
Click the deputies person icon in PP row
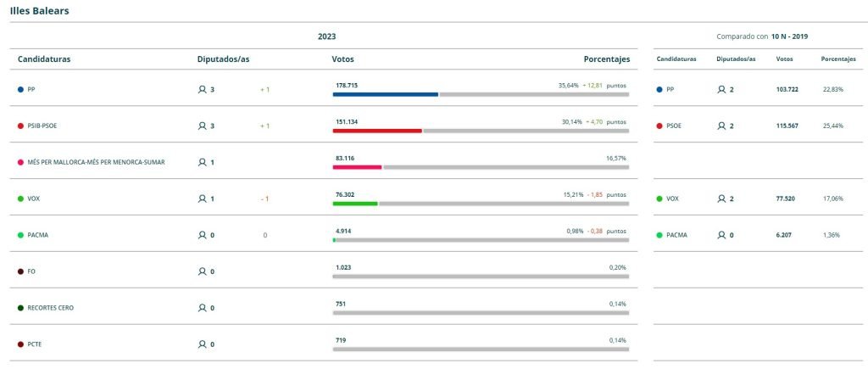click(202, 89)
